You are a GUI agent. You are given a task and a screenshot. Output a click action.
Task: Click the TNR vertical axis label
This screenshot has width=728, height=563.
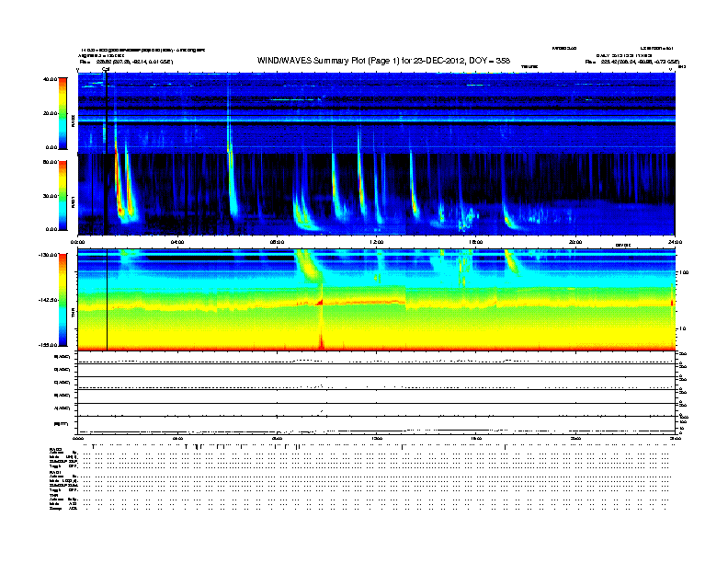click(74, 314)
